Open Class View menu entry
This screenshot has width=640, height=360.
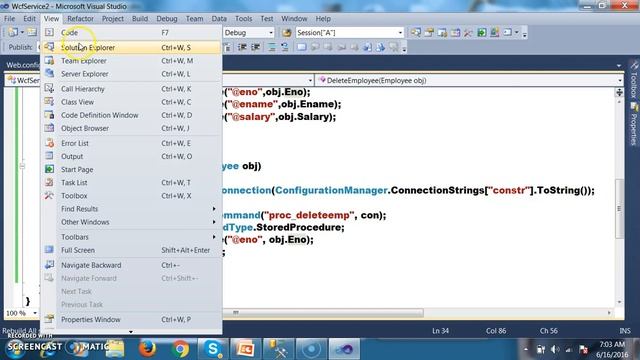click(131, 102)
